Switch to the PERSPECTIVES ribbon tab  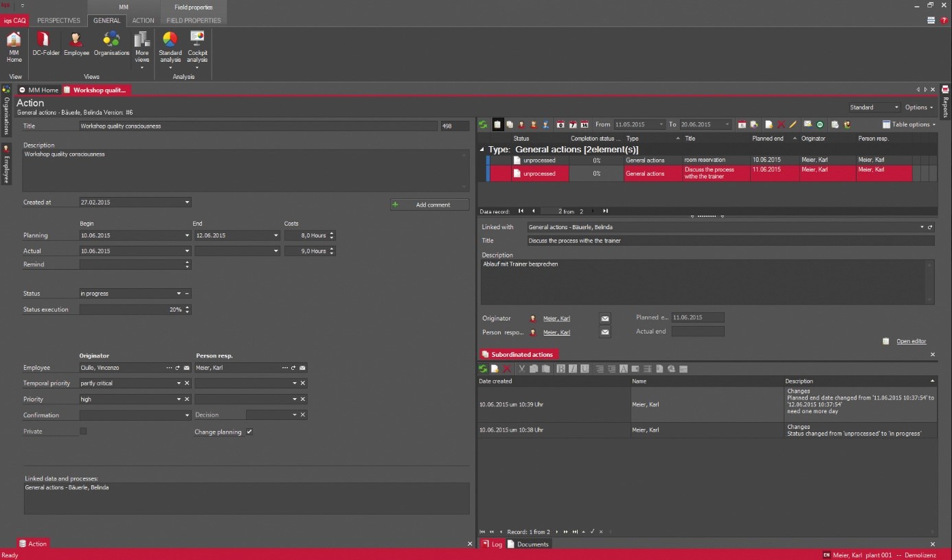(58, 21)
